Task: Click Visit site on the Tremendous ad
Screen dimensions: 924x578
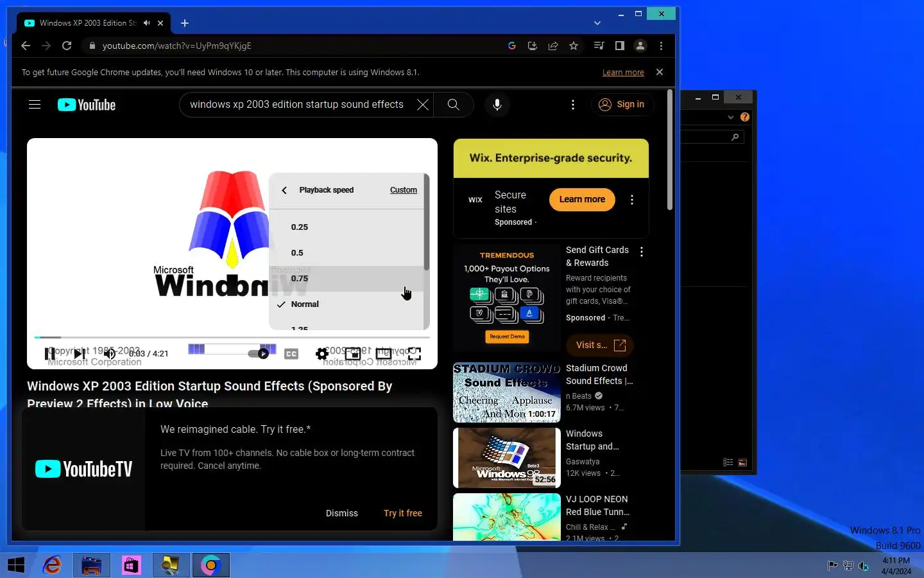Action: [600, 346]
